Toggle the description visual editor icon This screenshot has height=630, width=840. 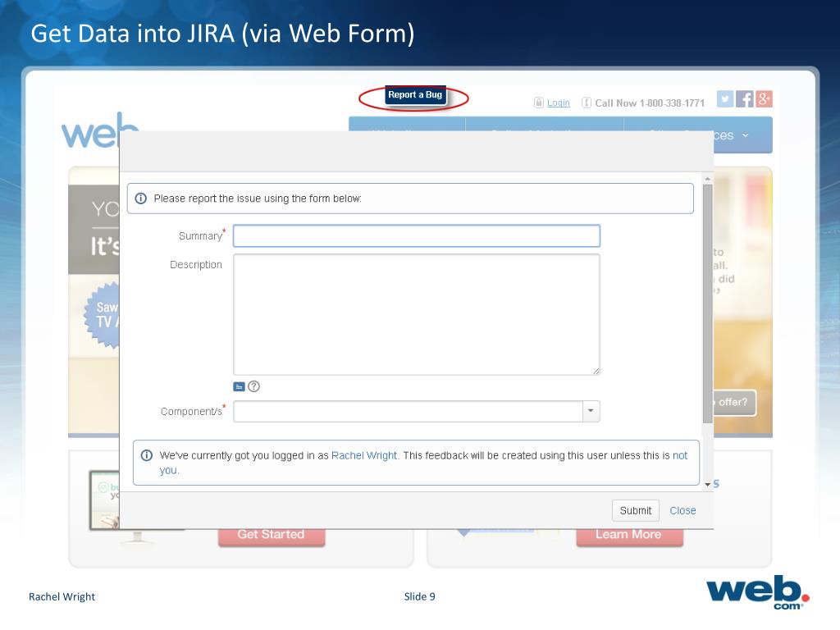pos(239,386)
